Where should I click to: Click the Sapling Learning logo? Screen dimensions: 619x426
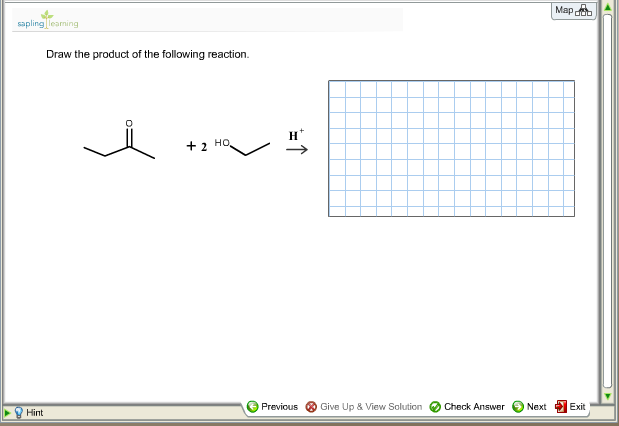click(x=48, y=20)
